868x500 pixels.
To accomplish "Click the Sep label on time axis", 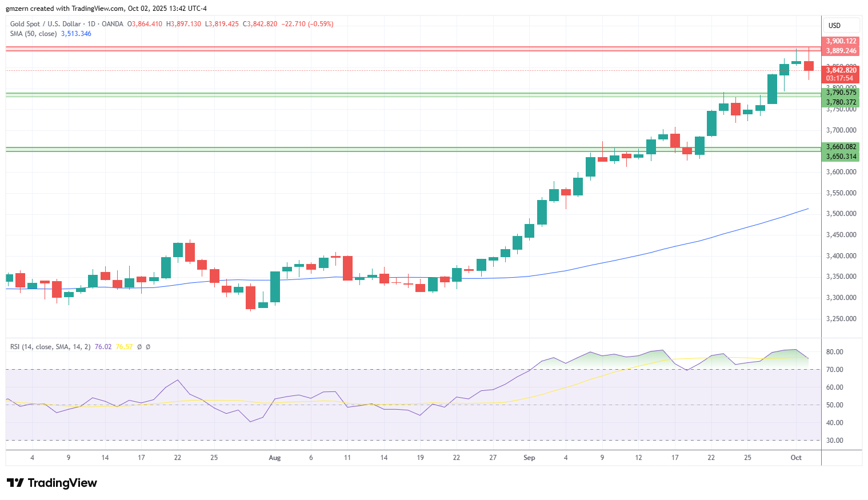I will point(529,458).
